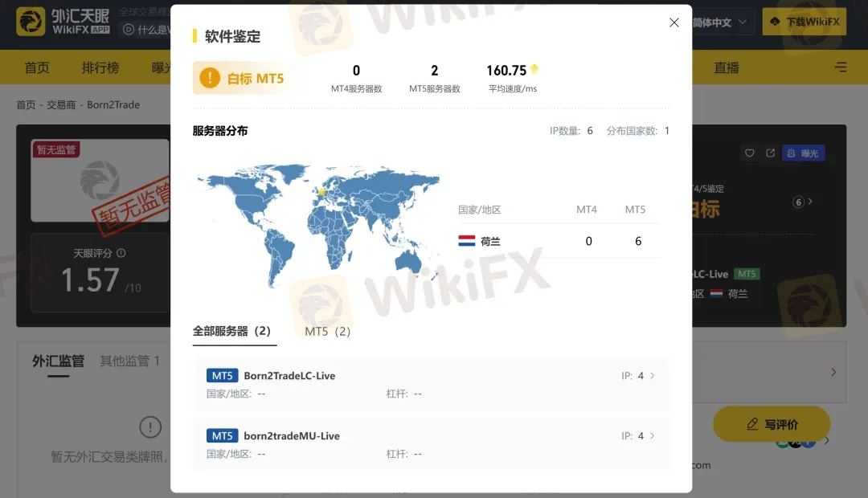Click the heart favorite icon

coord(749,153)
